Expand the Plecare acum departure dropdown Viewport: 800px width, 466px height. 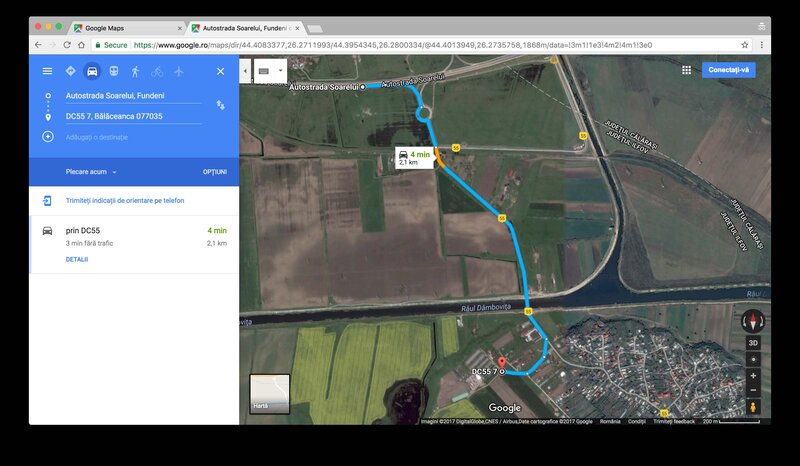(x=91, y=172)
